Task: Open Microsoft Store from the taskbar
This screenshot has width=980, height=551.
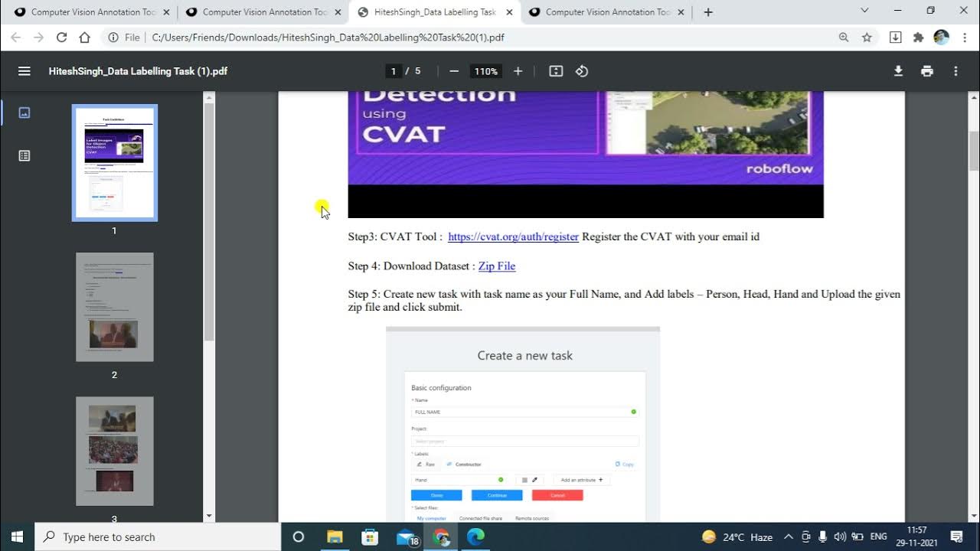Action: click(370, 536)
